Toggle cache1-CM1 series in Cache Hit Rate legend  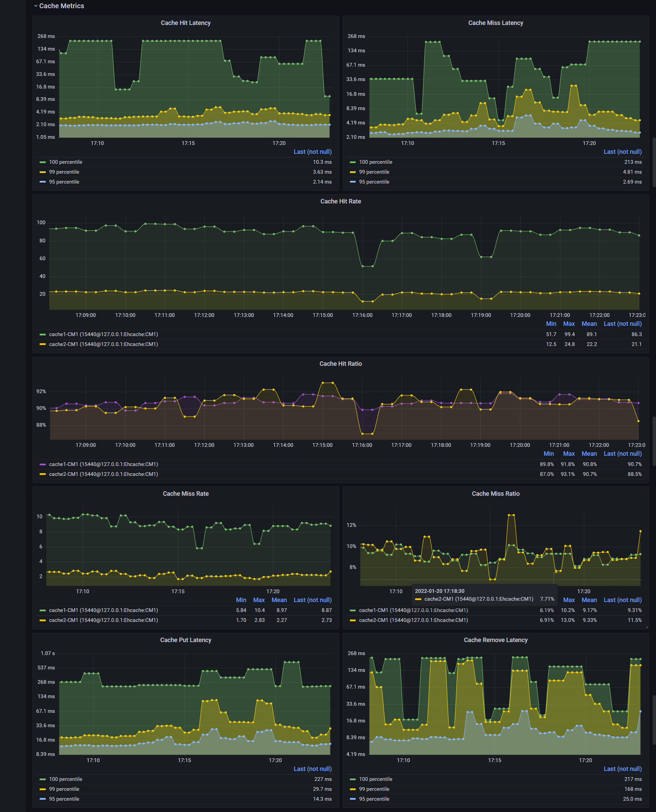(103, 335)
